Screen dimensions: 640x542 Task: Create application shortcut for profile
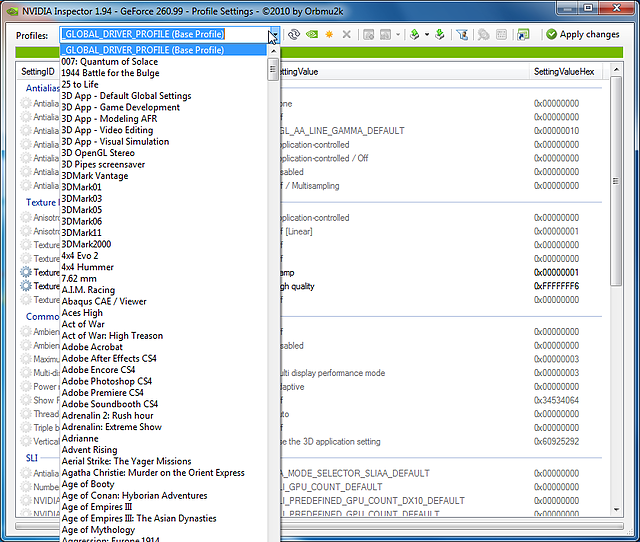coord(523,35)
